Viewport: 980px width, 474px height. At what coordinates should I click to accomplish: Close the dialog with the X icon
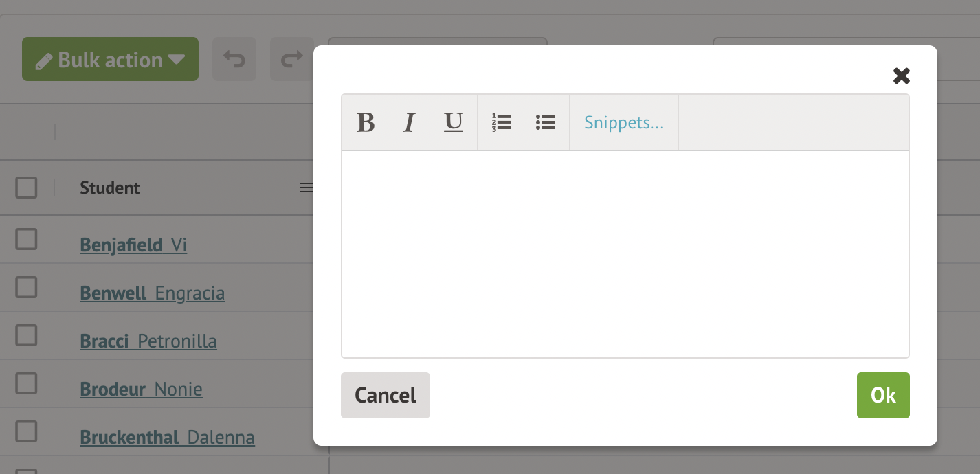pos(901,76)
